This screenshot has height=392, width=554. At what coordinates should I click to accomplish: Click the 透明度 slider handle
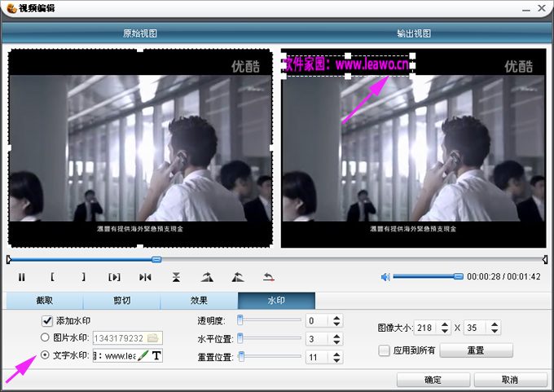[240, 320]
